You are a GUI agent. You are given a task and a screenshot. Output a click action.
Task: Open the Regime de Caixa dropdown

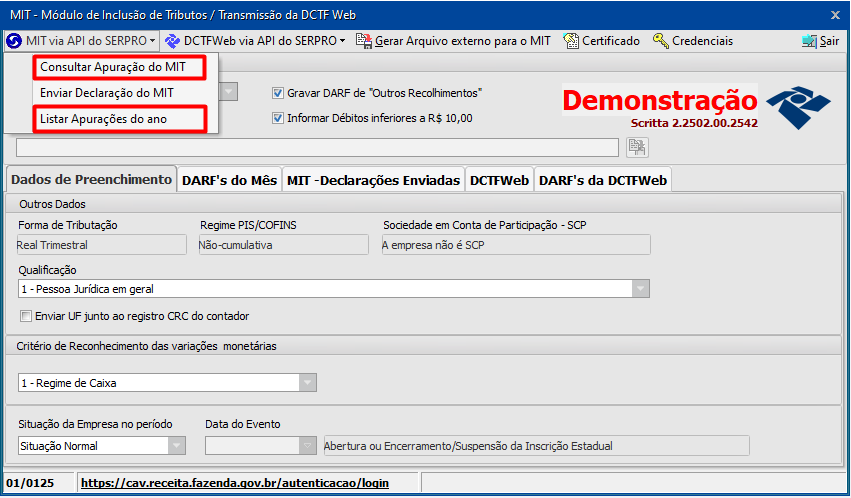(x=308, y=383)
